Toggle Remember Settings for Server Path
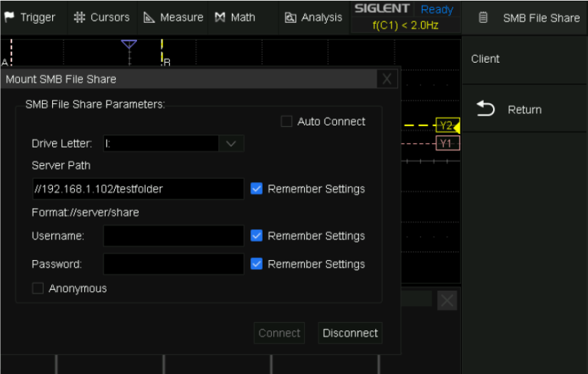Viewport: 588px width, 374px height. pyautogui.click(x=256, y=189)
